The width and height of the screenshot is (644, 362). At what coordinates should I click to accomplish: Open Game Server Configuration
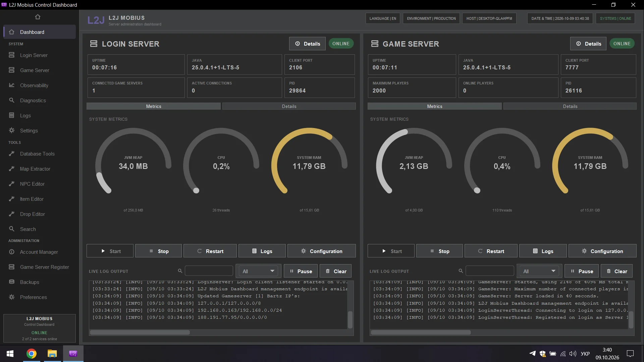[x=602, y=251]
